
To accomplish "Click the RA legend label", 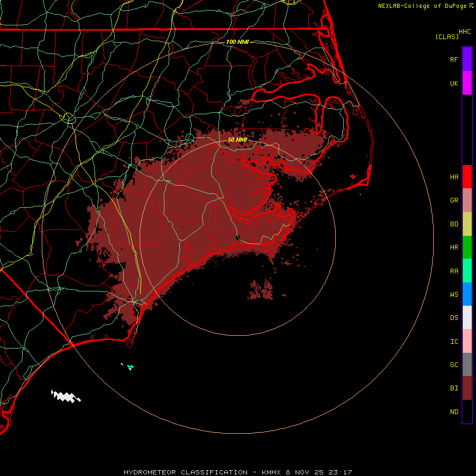I will [454, 271].
